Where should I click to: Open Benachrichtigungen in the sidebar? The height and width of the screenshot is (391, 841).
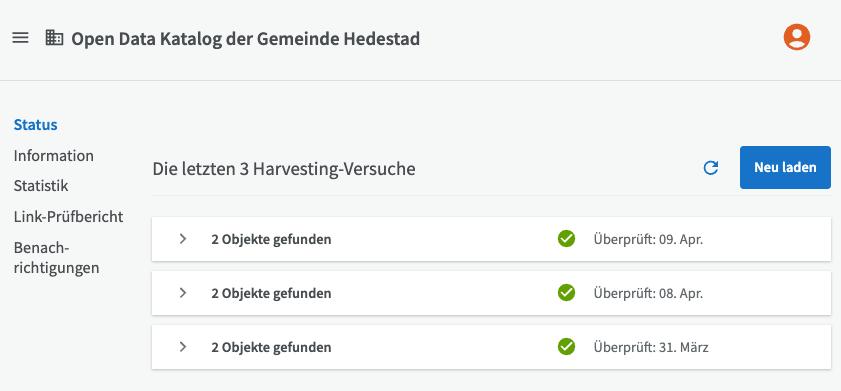56,258
